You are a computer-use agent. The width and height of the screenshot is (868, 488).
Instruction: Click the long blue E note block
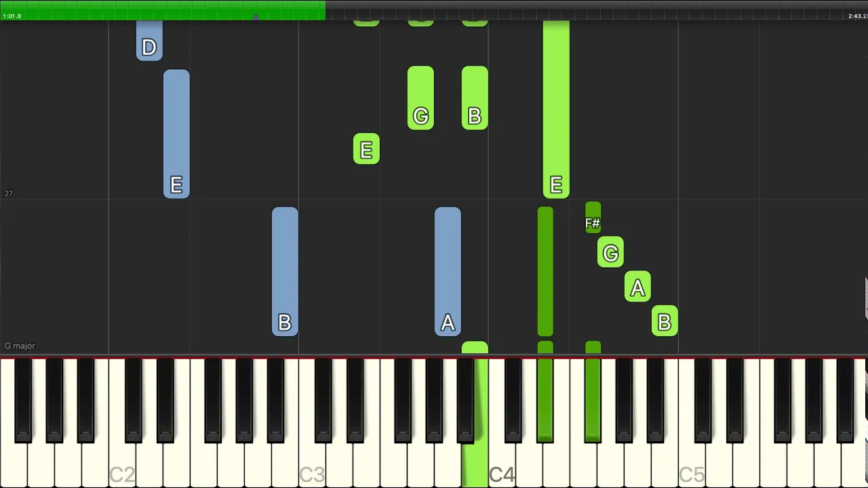point(176,134)
